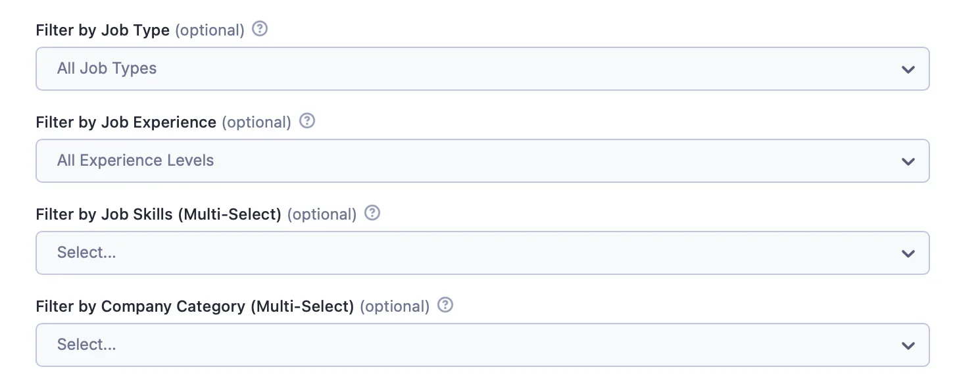The width and height of the screenshot is (980, 388).
Task: Click the chevron arrow in the Job Experience dropdown
Action: pos(908,161)
